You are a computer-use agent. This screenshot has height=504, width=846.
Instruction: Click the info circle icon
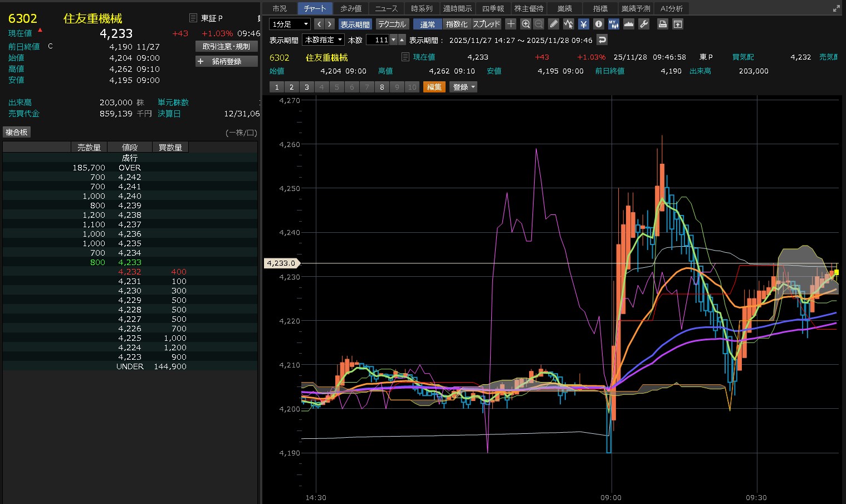pos(598,24)
